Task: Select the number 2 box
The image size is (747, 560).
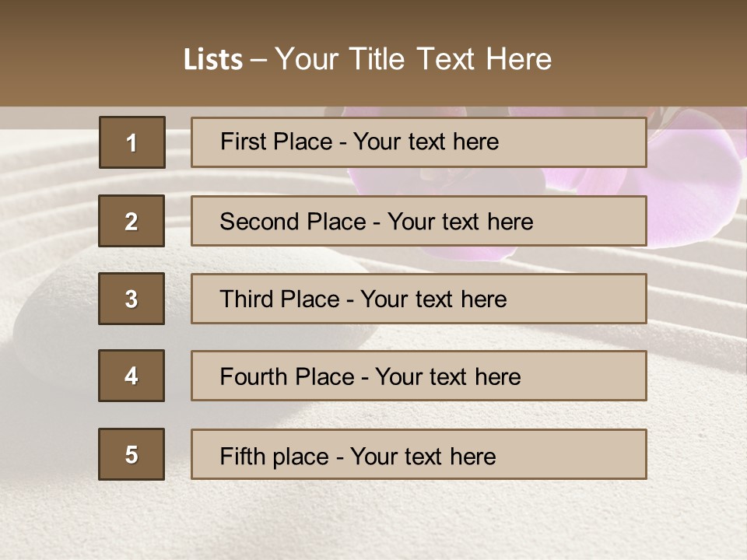Action: pos(132,221)
